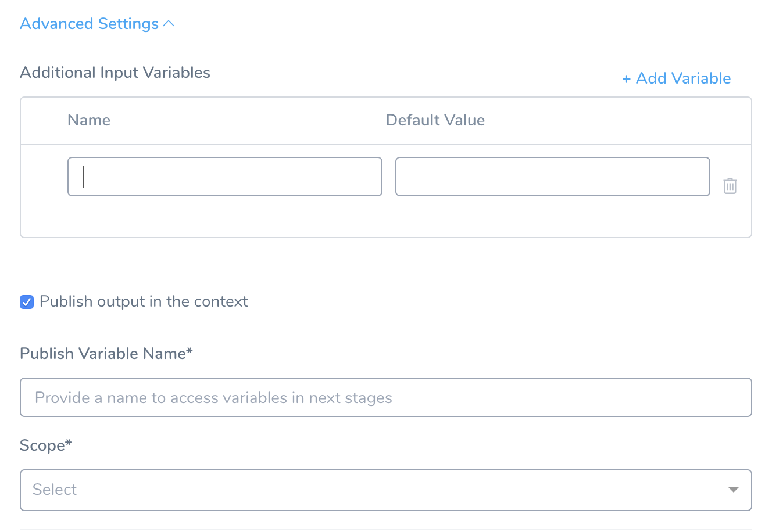The image size is (765, 532).
Task: Open the Scope dropdown
Action: click(386, 490)
